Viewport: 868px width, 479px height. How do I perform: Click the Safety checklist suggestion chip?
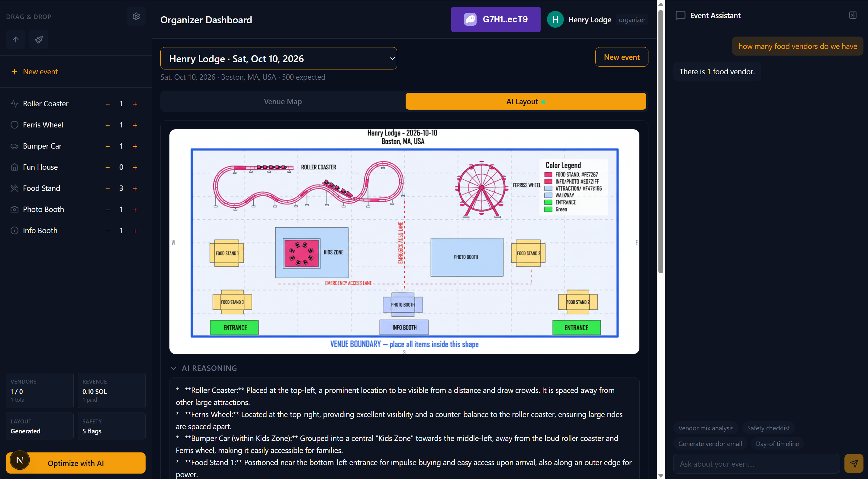coord(768,428)
